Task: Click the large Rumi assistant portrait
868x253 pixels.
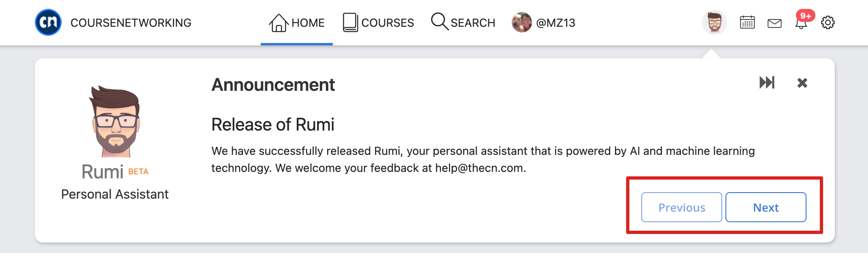Action: 116,121
